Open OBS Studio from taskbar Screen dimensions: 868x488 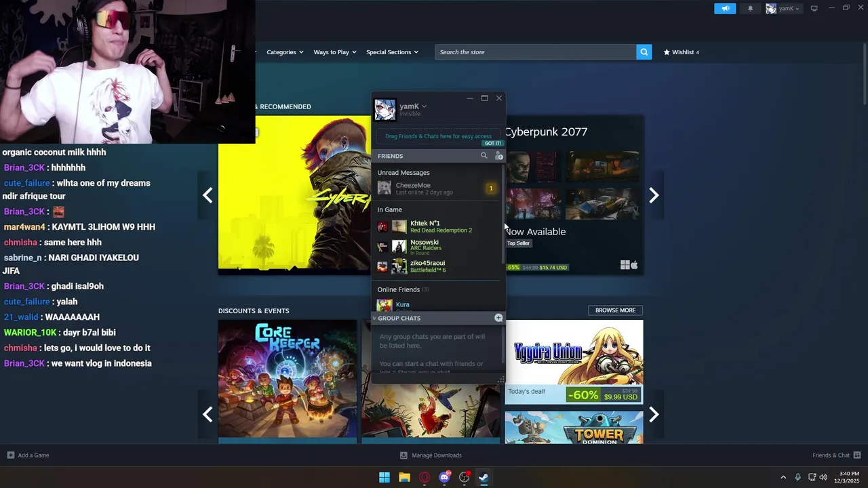point(464,477)
